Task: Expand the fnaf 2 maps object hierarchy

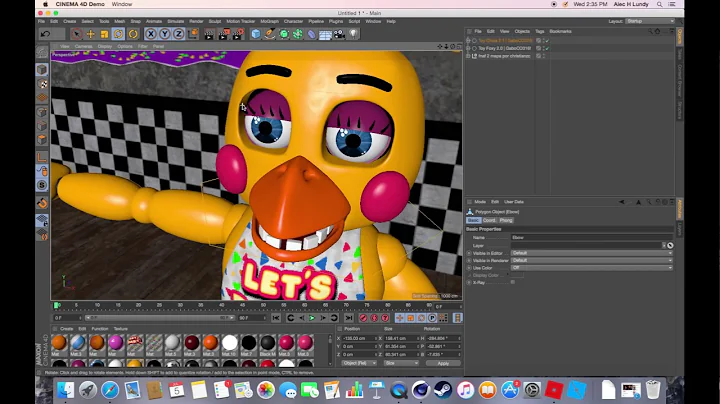Action: [468, 56]
